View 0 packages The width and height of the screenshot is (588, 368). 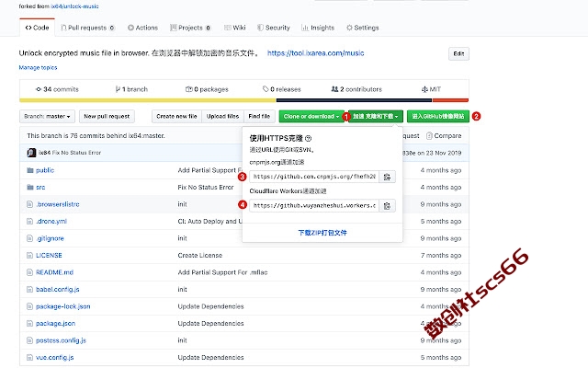(x=207, y=89)
